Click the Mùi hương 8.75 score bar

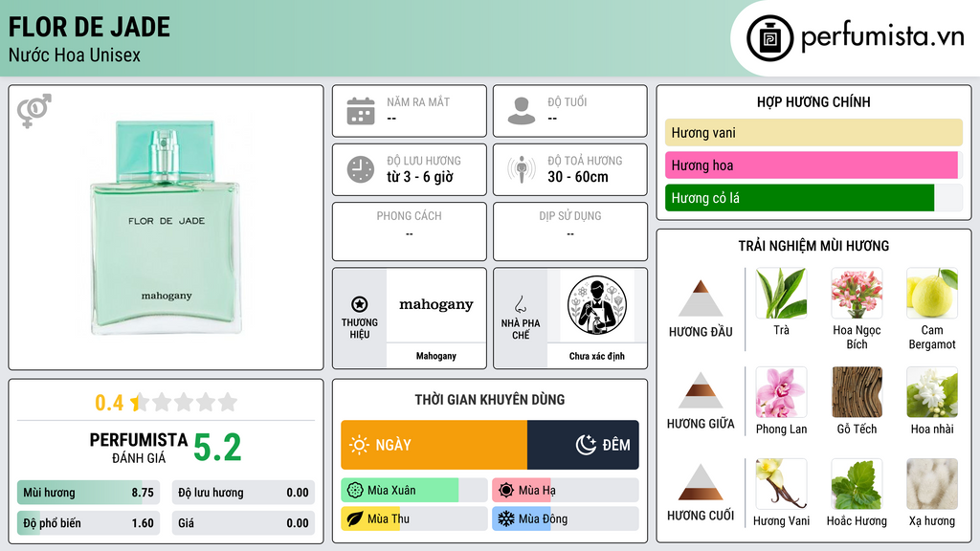[88, 493]
